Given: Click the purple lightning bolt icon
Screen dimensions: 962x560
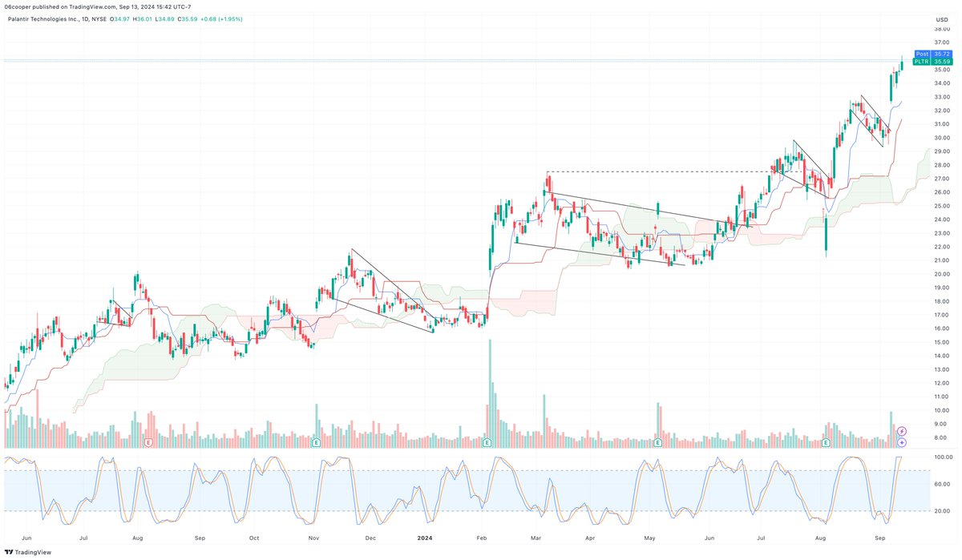Looking at the screenshot, I should tap(902, 431).
